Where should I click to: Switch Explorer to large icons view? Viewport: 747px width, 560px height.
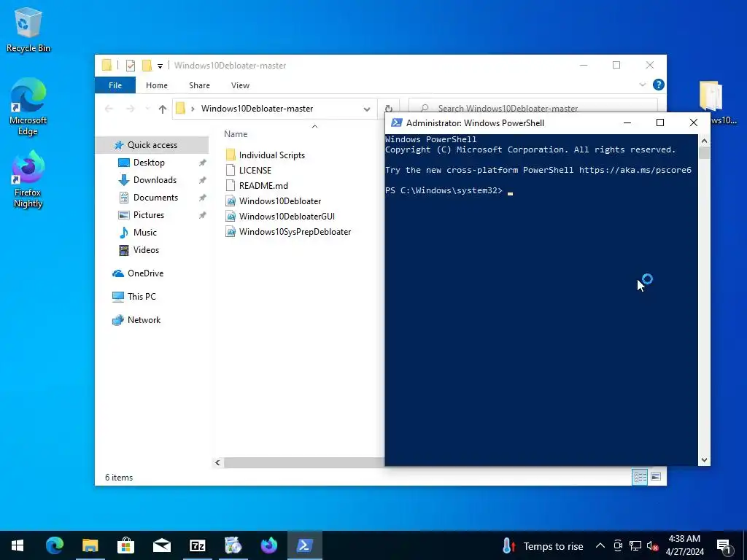[656, 477]
